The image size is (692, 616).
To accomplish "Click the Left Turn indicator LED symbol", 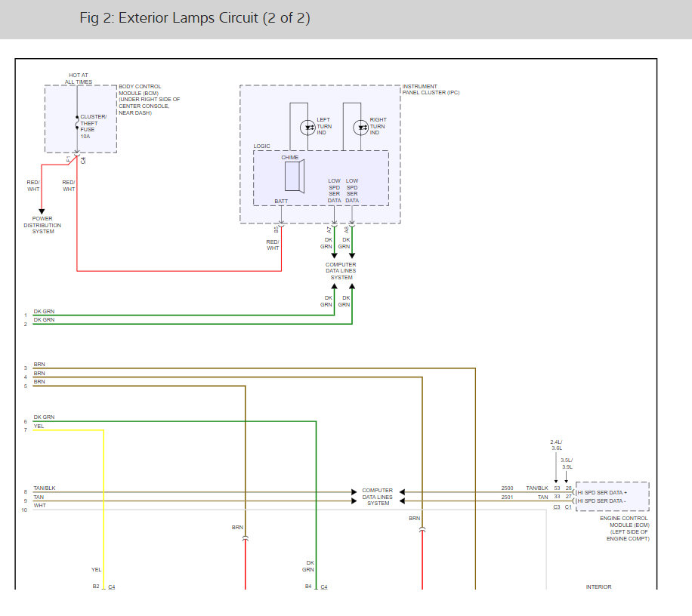I will pos(307,128).
